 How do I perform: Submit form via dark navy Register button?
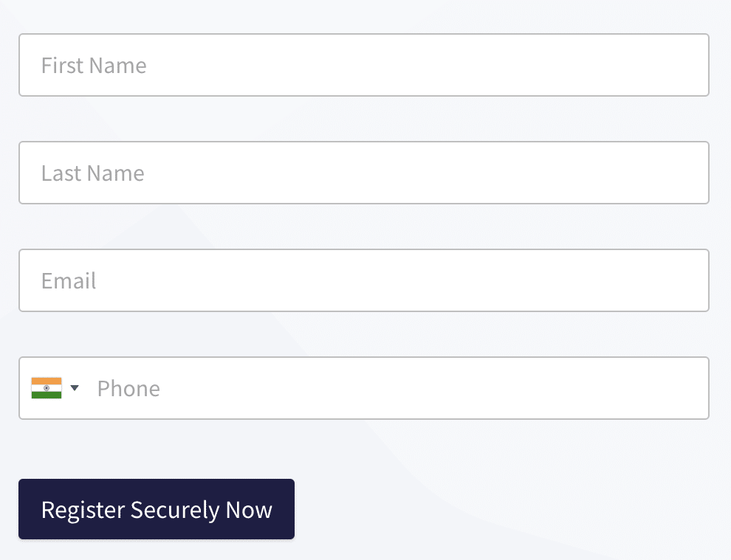pos(157,509)
